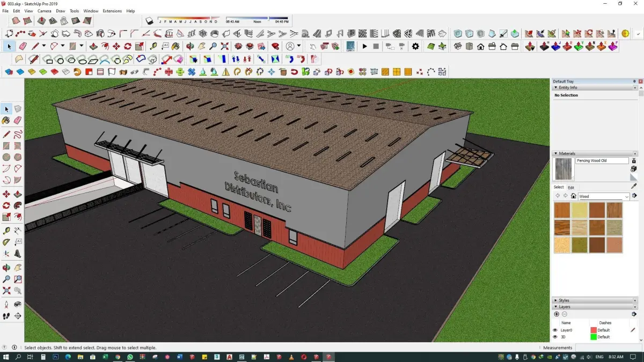
Task: Open the Help menu
Action: click(x=130, y=11)
